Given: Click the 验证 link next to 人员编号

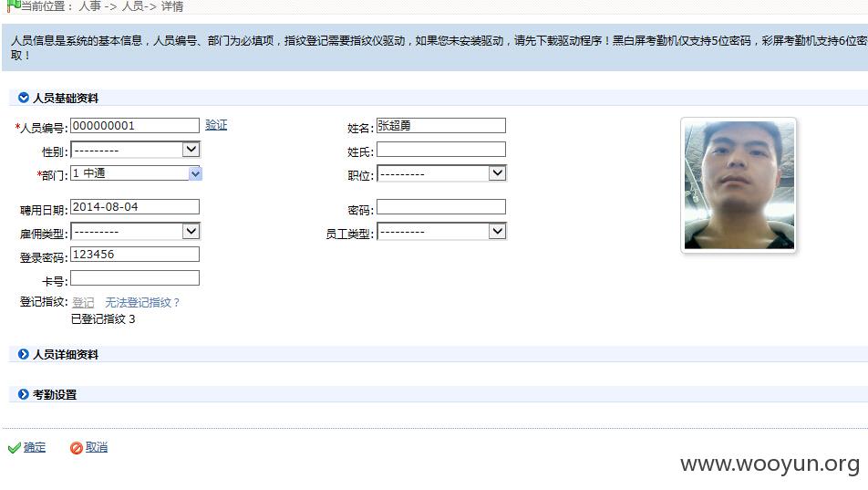Looking at the screenshot, I should click(x=216, y=125).
